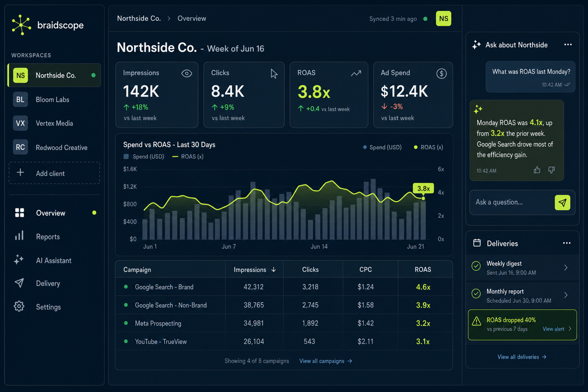Switch to the Bloom Labs workspace
The image size is (588, 392).
click(x=54, y=99)
